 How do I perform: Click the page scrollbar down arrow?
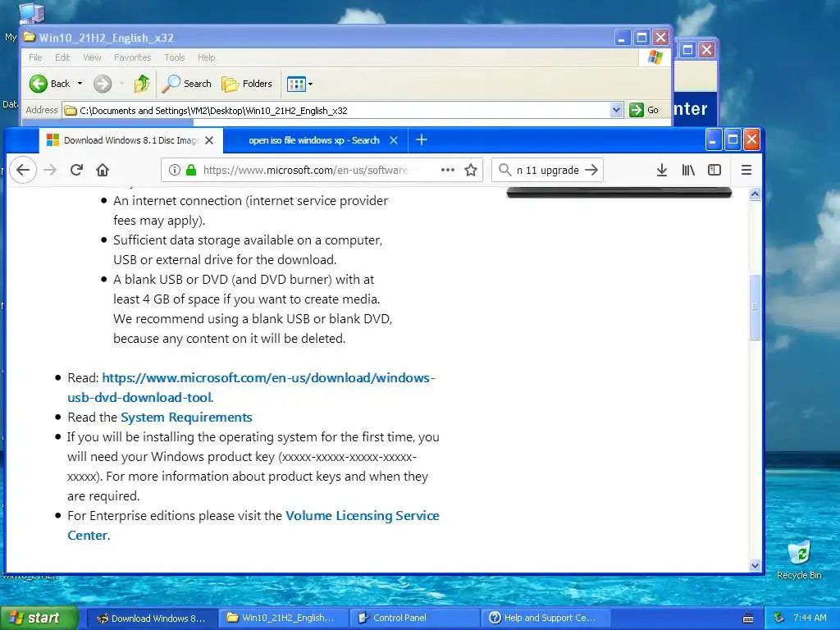[755, 565]
